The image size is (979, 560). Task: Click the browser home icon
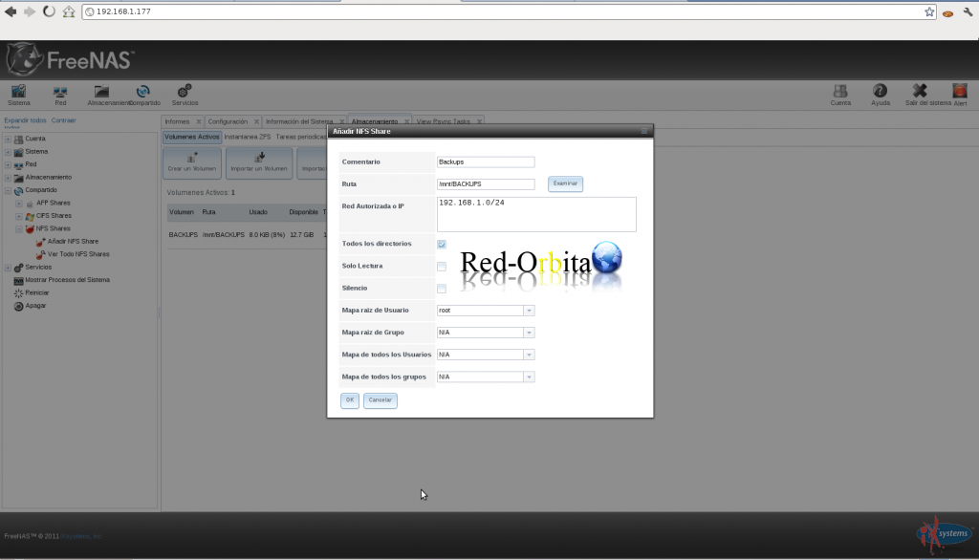(69, 11)
